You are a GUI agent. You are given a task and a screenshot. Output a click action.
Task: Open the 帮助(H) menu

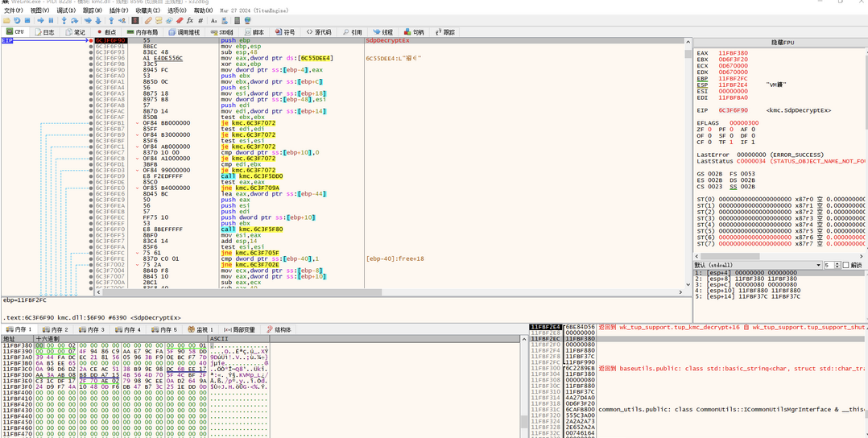[203, 10]
